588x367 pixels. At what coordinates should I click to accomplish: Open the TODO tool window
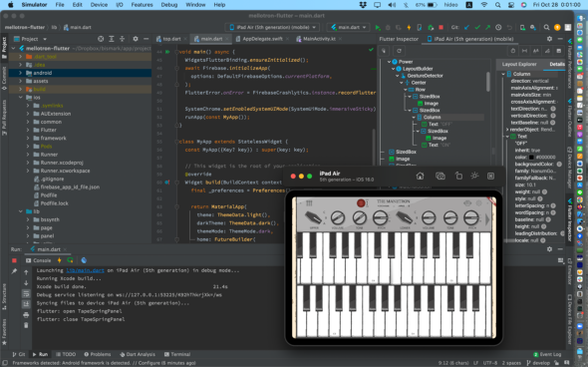(x=66, y=354)
